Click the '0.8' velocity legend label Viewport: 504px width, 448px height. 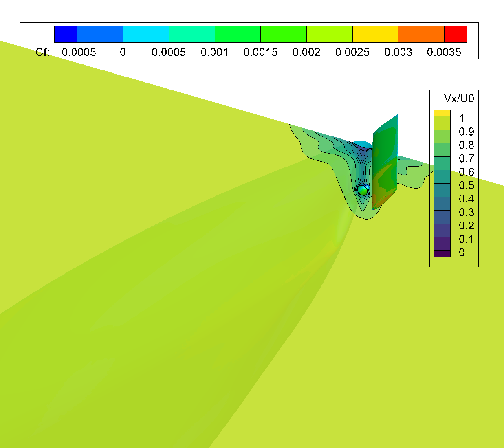pyautogui.click(x=467, y=145)
